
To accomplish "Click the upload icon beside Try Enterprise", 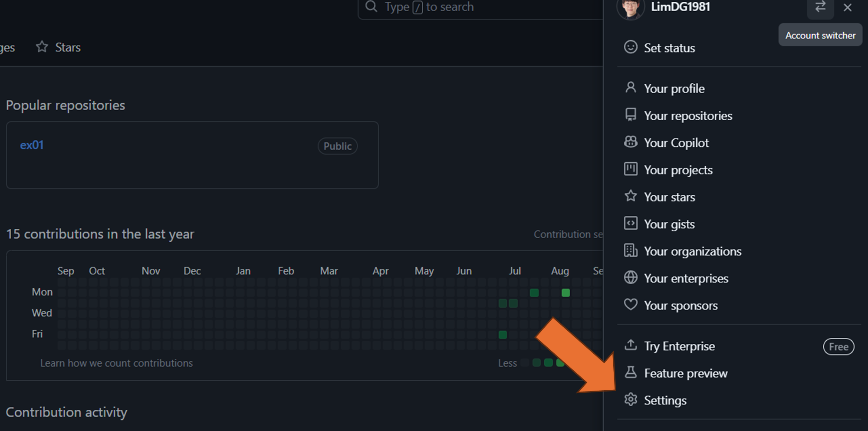I will 631,345.
